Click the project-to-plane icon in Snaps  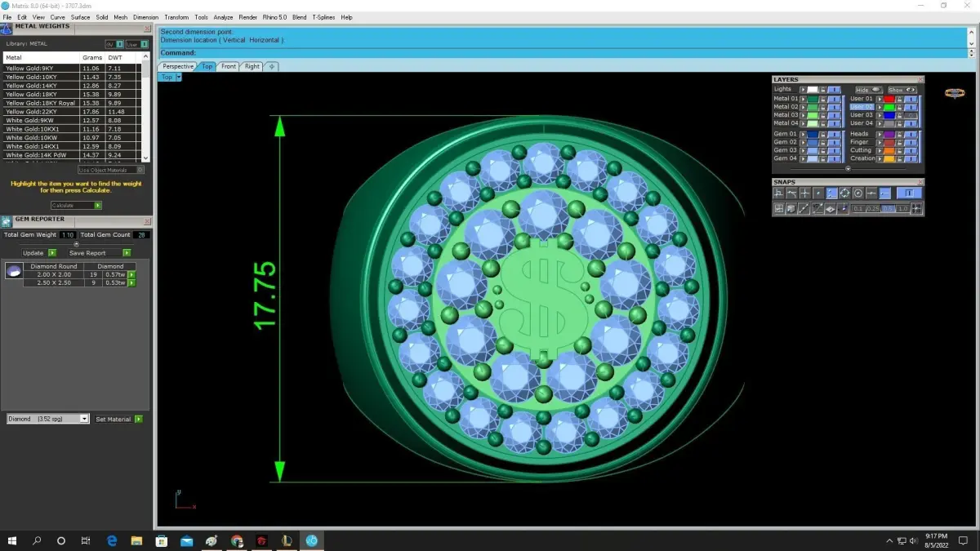[831, 208]
